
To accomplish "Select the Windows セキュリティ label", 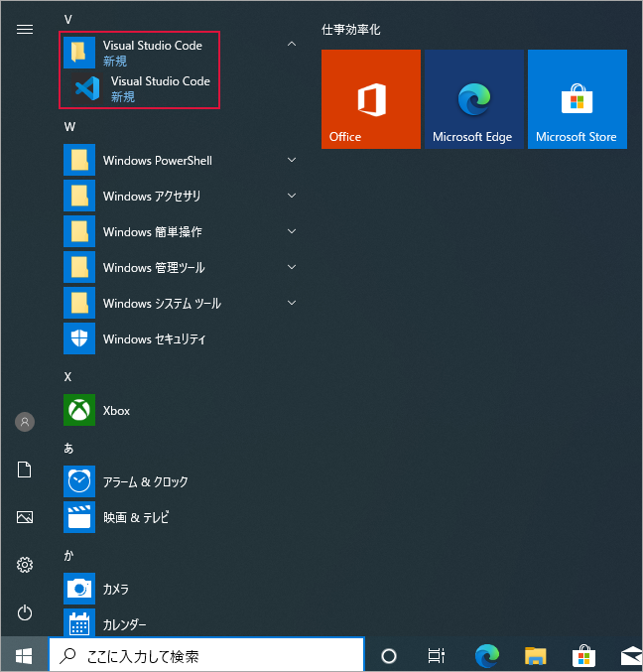I will pyautogui.click(x=154, y=339).
